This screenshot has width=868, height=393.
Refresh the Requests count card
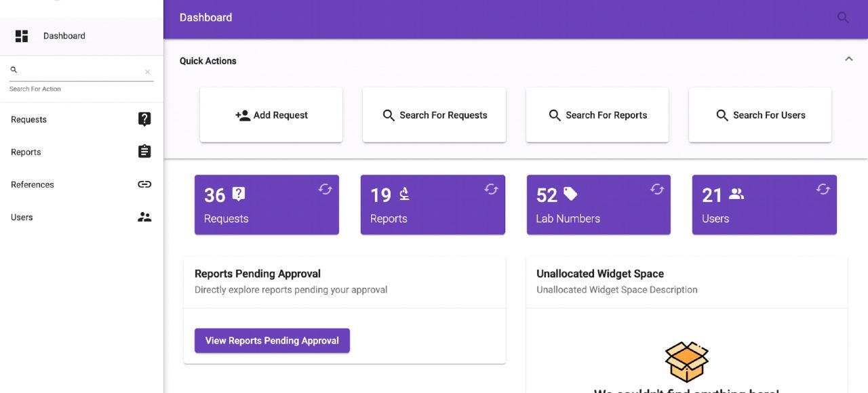click(x=325, y=189)
